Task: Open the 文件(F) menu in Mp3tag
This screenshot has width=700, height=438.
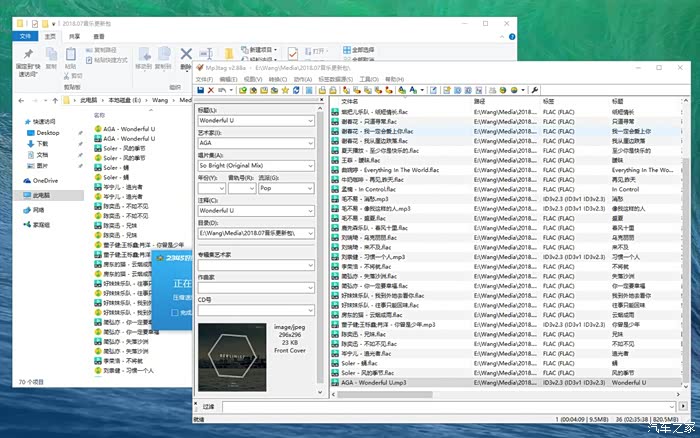Action: click(x=203, y=79)
